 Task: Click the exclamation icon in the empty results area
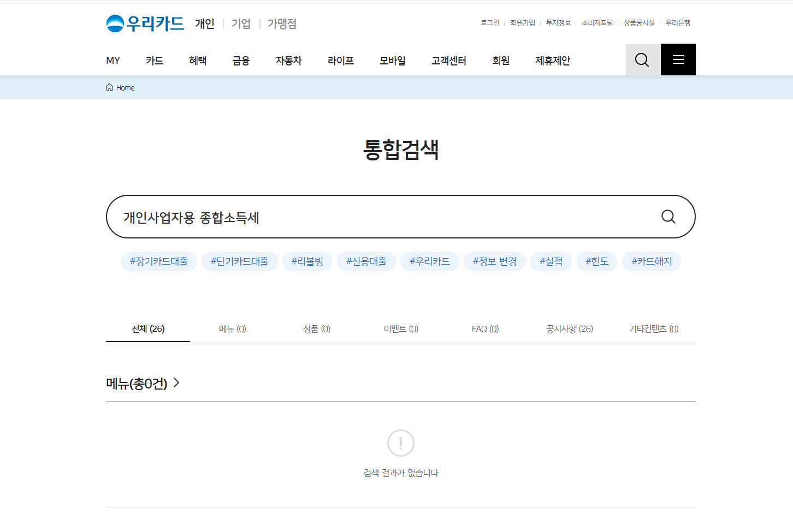[x=400, y=443]
